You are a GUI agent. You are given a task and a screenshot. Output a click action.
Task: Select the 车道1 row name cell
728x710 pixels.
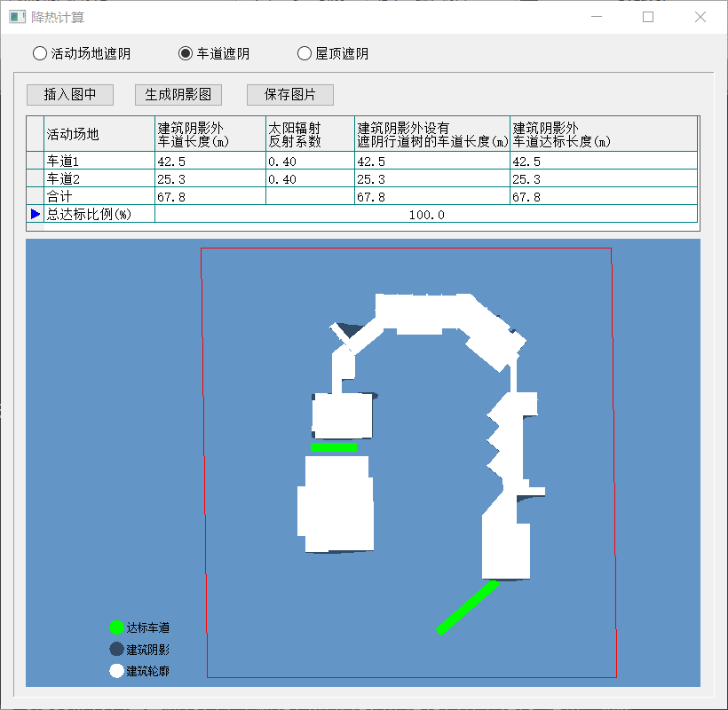pyautogui.click(x=99, y=162)
